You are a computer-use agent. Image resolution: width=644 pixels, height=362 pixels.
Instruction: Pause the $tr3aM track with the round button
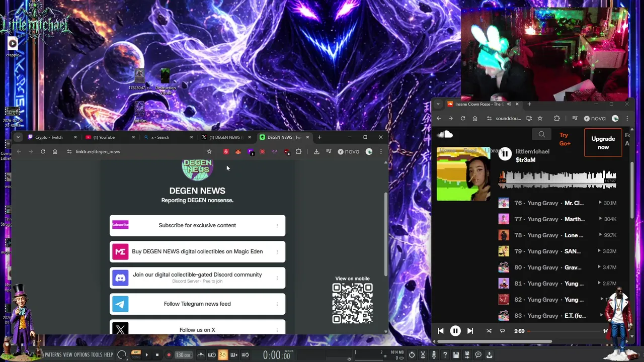[x=505, y=154]
